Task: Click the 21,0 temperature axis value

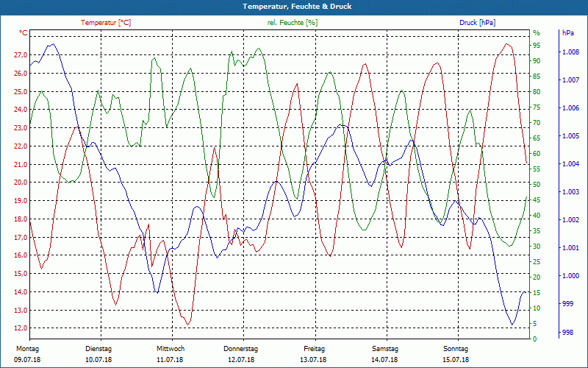Action: click(21, 165)
